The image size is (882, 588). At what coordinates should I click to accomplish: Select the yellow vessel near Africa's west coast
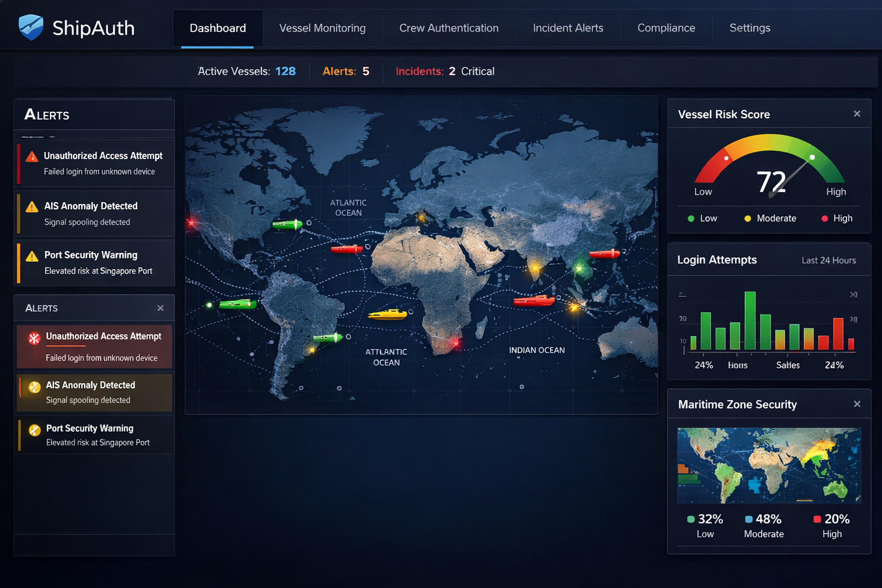(388, 314)
